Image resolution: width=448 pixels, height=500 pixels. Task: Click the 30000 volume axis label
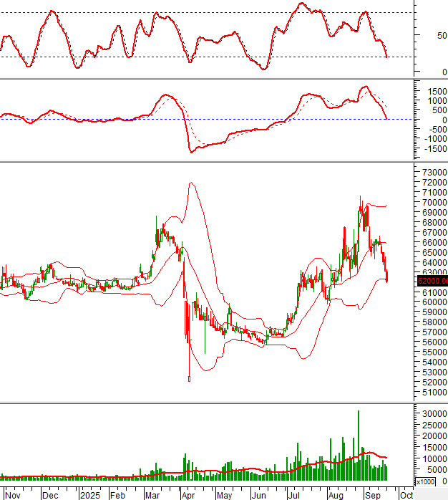(x=434, y=413)
